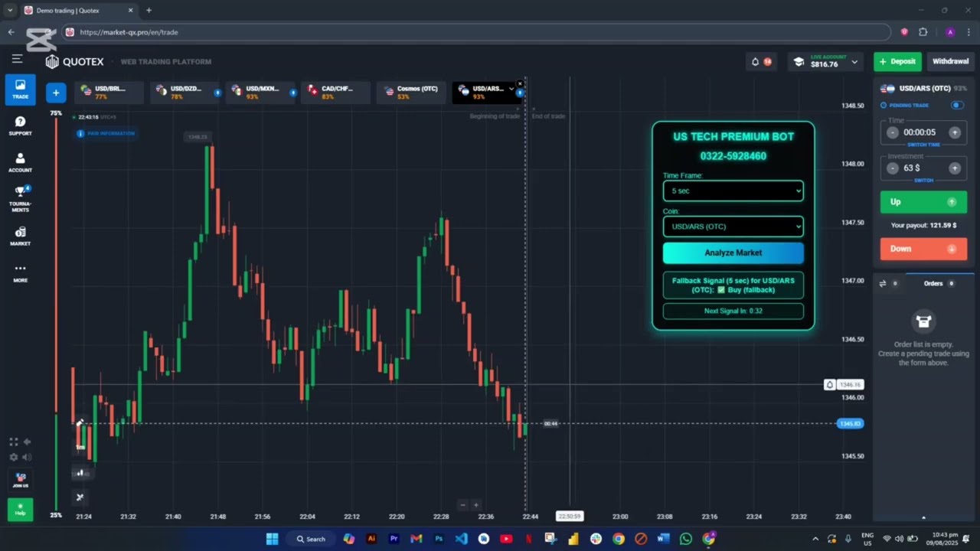Open Visual Studio Code from taskbar

[461, 539]
